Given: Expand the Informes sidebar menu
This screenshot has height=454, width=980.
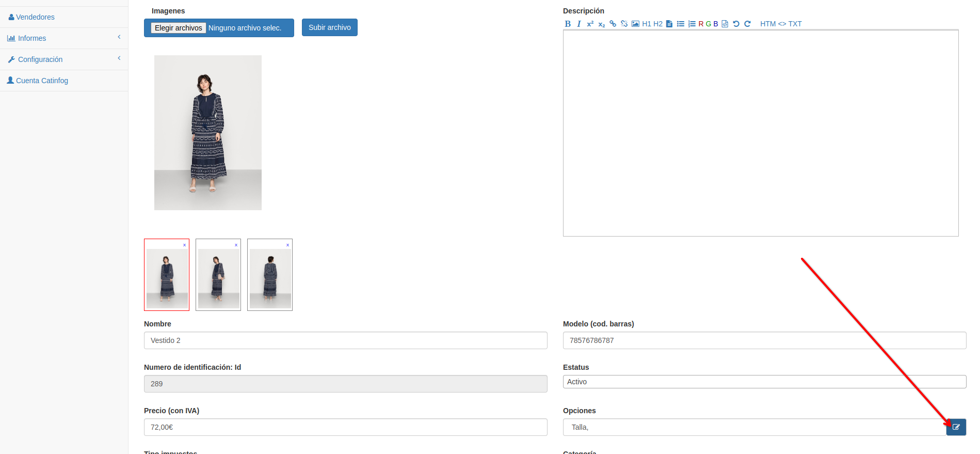Looking at the screenshot, I should pyautogui.click(x=64, y=38).
